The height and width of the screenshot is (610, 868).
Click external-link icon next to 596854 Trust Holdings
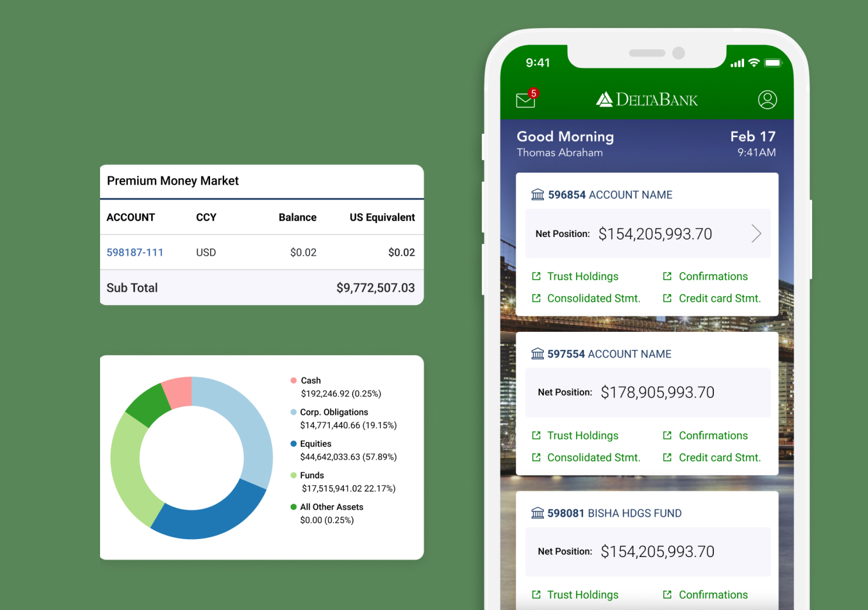click(536, 276)
